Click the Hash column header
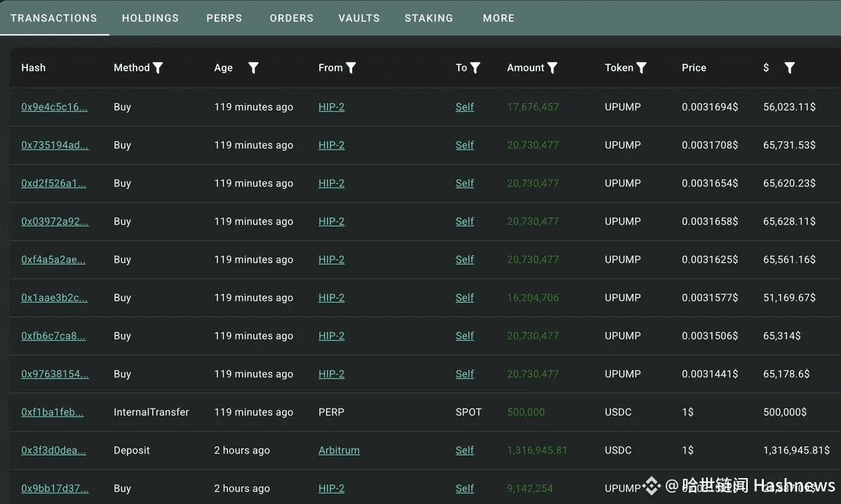The height and width of the screenshot is (504, 841). click(x=33, y=67)
